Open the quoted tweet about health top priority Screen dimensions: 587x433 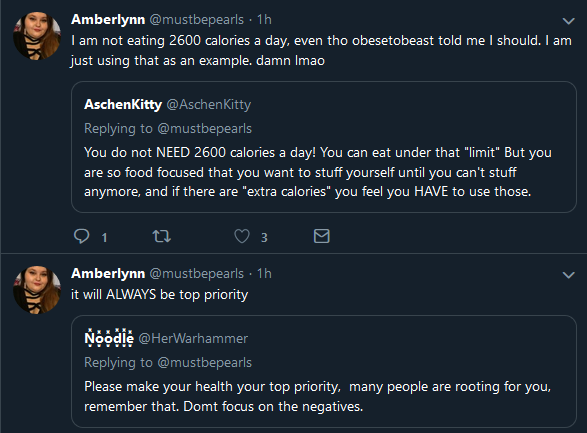(324, 371)
